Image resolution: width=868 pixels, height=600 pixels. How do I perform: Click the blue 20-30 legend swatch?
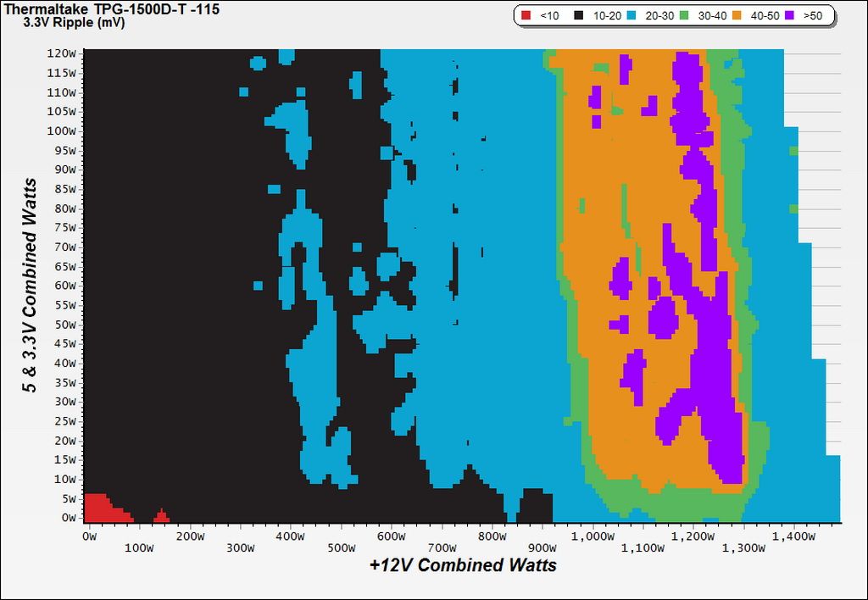[x=631, y=15]
